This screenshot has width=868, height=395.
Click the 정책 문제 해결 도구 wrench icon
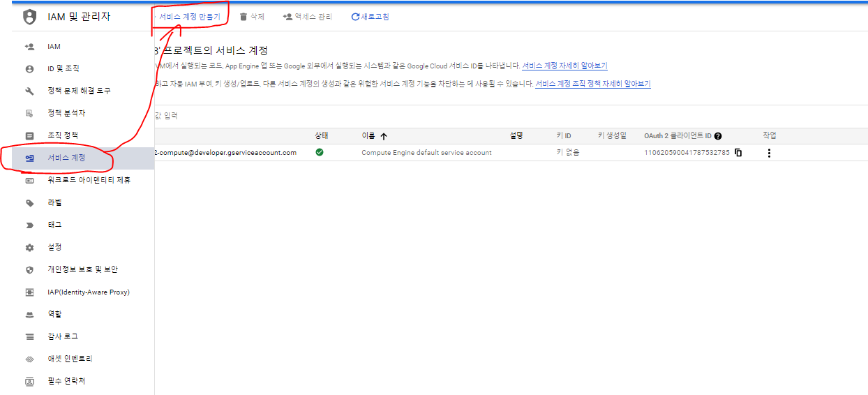29,91
